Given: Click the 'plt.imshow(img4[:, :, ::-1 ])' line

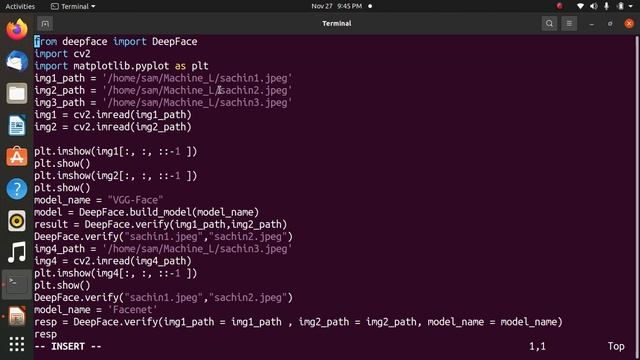Looking at the screenshot, I should (x=116, y=273).
